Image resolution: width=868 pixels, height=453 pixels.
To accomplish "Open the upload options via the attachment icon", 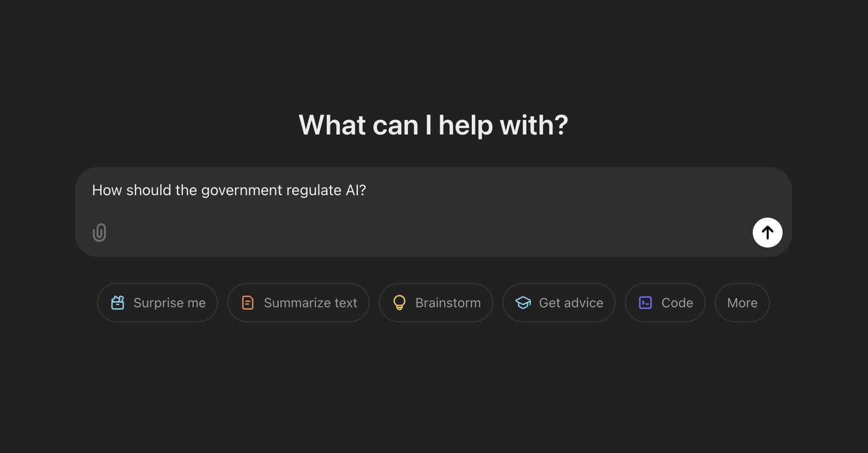I will pos(99,233).
